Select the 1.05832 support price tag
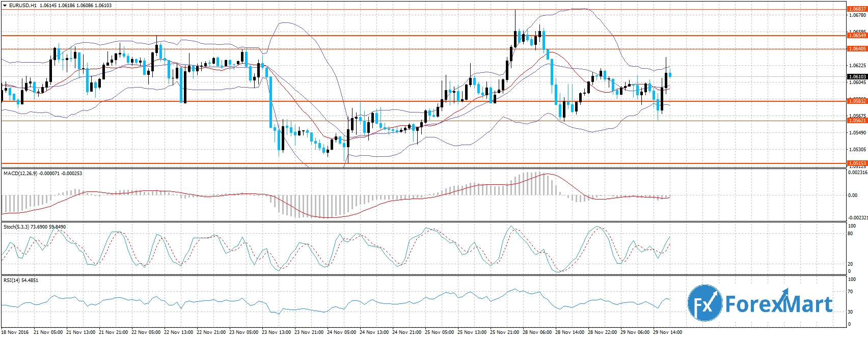Image resolution: width=868 pixels, height=338 pixels. tap(857, 101)
